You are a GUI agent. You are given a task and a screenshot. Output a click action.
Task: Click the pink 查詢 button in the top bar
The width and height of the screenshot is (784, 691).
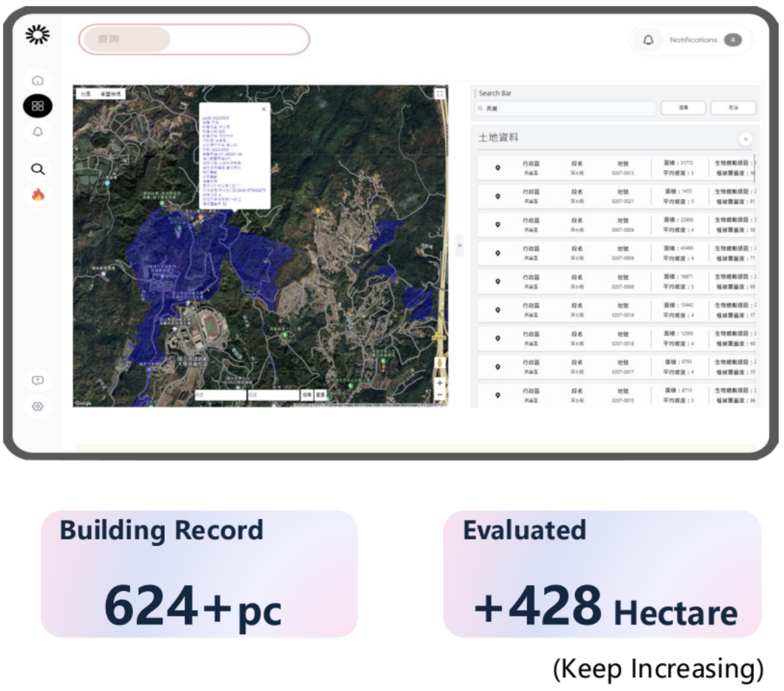(127, 39)
